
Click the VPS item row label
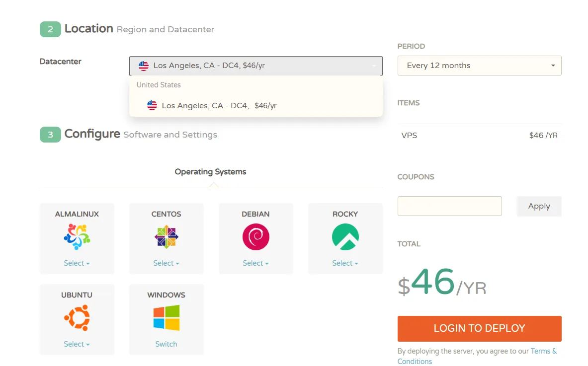tap(409, 136)
